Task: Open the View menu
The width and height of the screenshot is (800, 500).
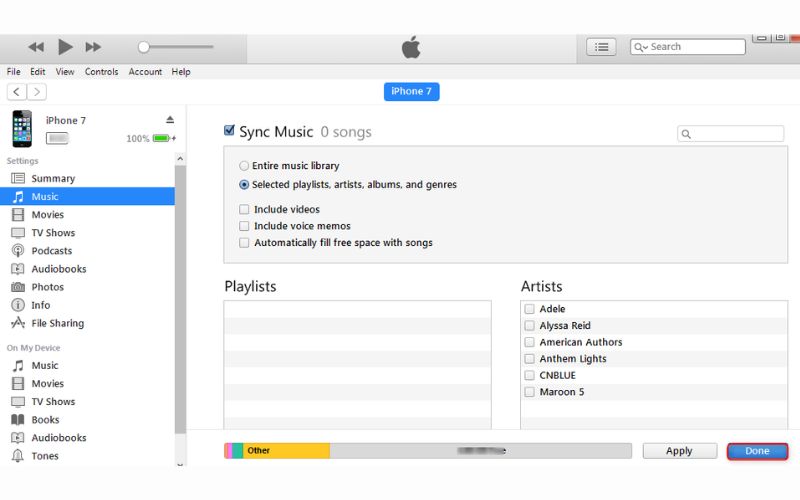Action: pos(65,71)
